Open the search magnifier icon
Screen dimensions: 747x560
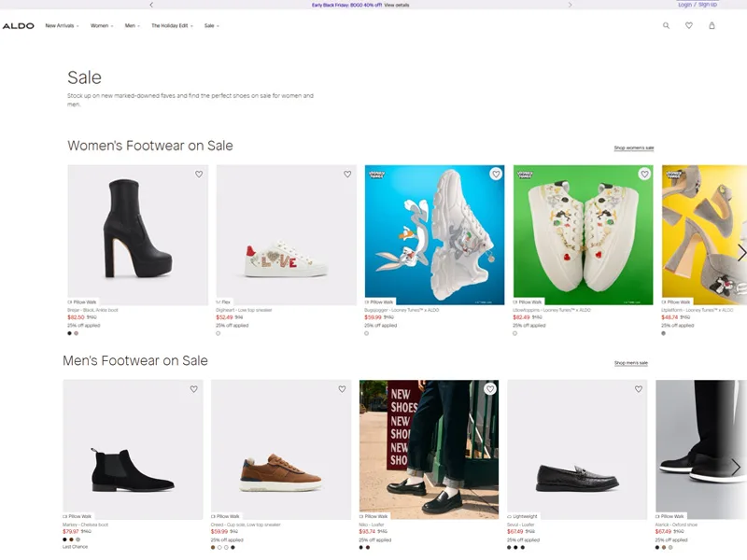point(666,26)
